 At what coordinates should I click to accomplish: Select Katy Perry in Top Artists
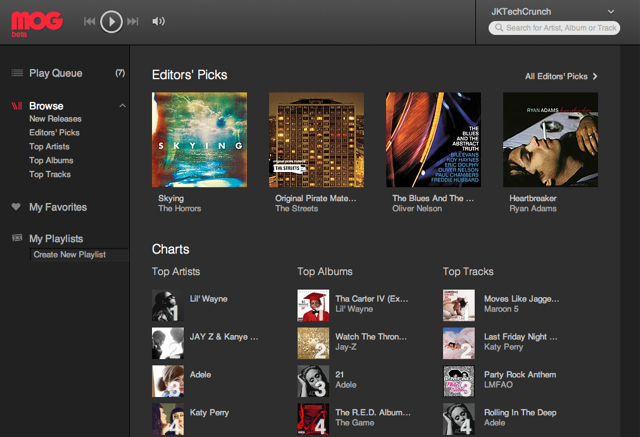pos(209,413)
